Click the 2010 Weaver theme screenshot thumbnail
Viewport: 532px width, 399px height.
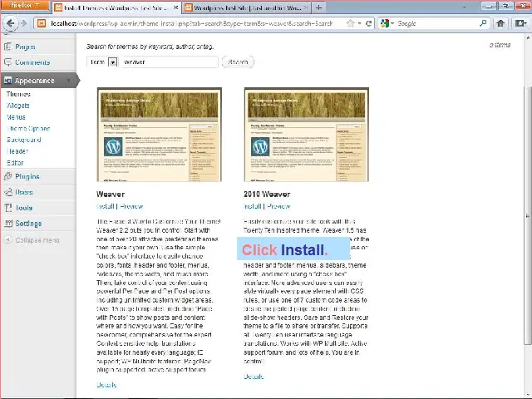tap(307, 135)
